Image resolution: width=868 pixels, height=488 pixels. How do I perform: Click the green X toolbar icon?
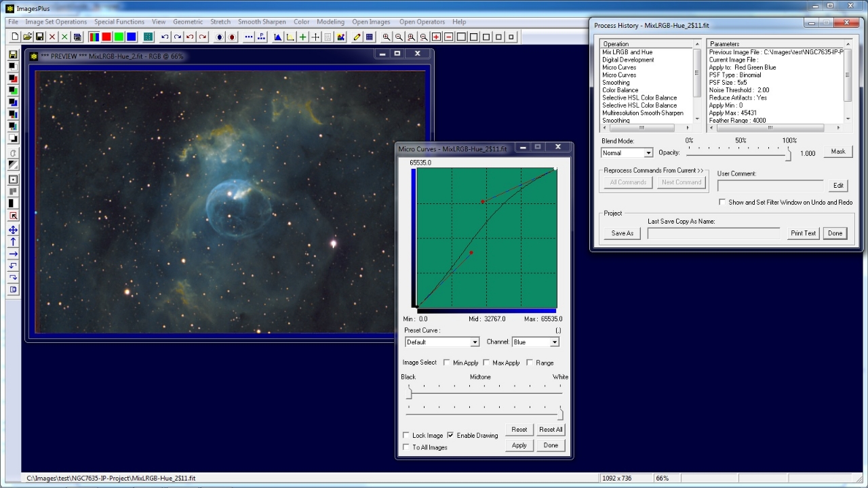pyautogui.click(x=64, y=37)
